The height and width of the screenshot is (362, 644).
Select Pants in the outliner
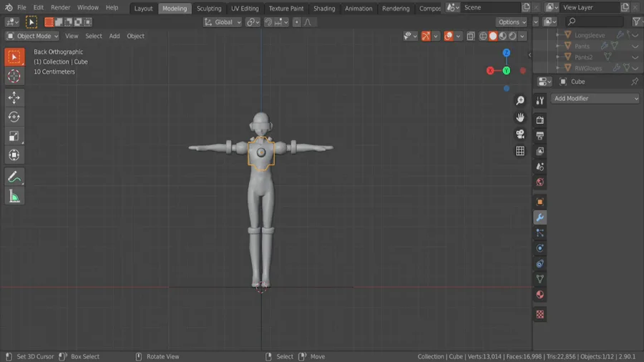(x=582, y=47)
